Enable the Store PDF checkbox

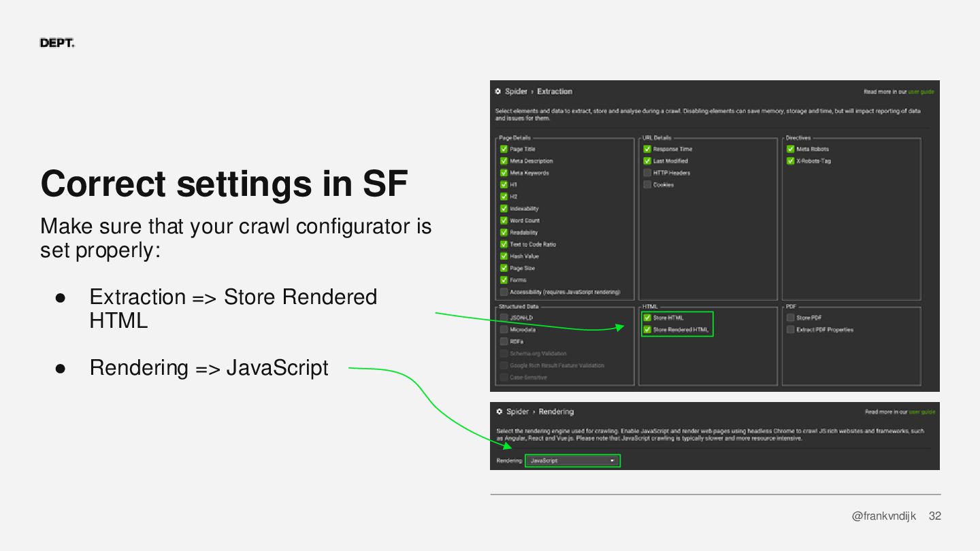(x=791, y=318)
